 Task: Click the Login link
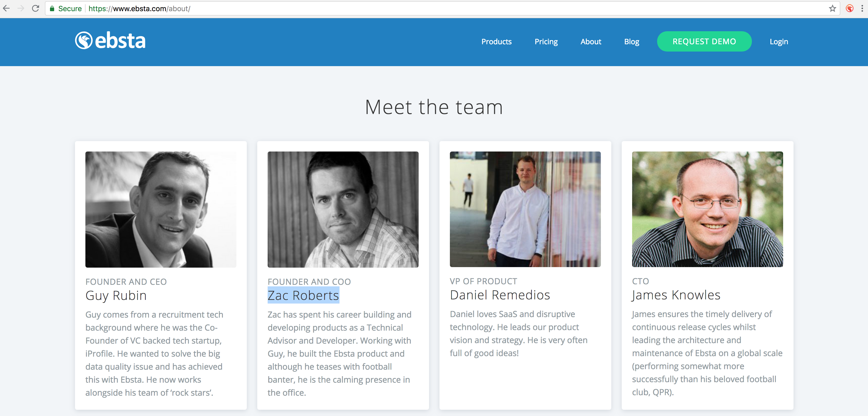778,42
